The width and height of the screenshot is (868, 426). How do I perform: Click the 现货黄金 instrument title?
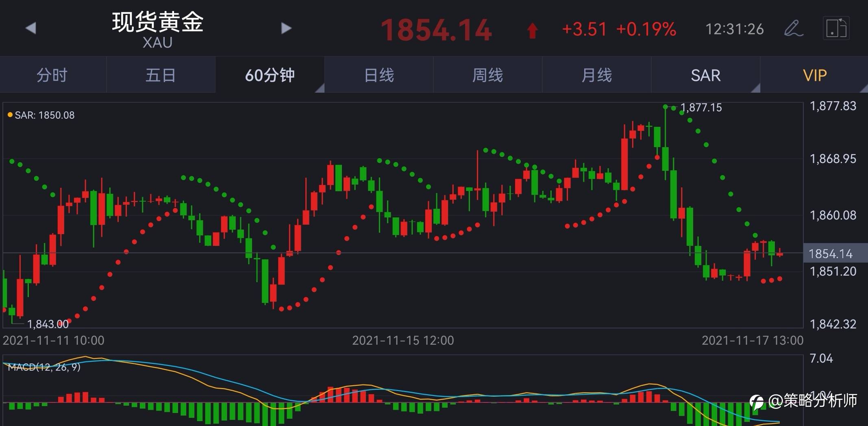pos(157,22)
